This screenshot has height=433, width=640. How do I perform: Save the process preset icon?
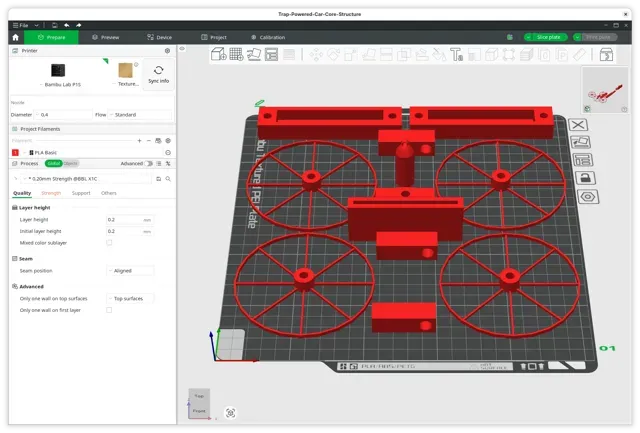(158, 179)
